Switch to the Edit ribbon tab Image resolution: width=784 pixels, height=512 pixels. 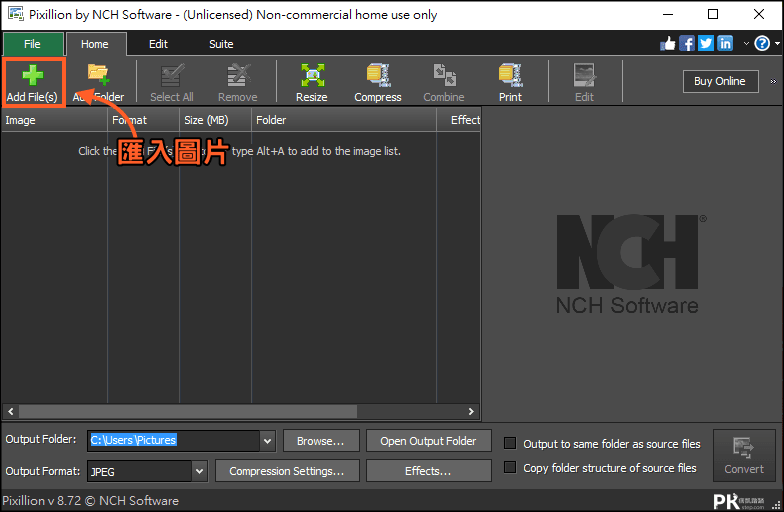[158, 44]
